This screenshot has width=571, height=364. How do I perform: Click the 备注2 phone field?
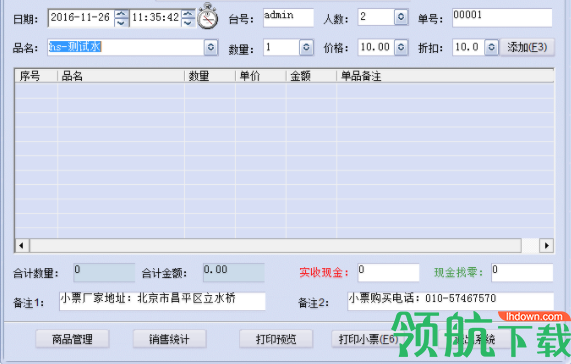click(x=451, y=301)
